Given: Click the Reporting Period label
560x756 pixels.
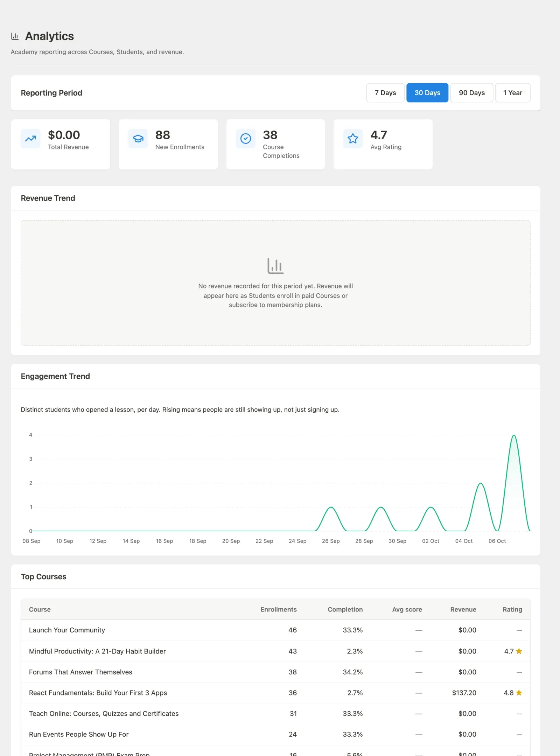Looking at the screenshot, I should coord(51,93).
